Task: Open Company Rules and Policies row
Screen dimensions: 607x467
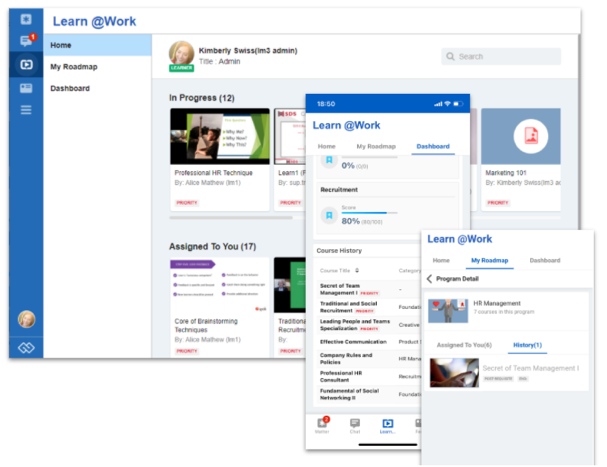Action: (369, 359)
